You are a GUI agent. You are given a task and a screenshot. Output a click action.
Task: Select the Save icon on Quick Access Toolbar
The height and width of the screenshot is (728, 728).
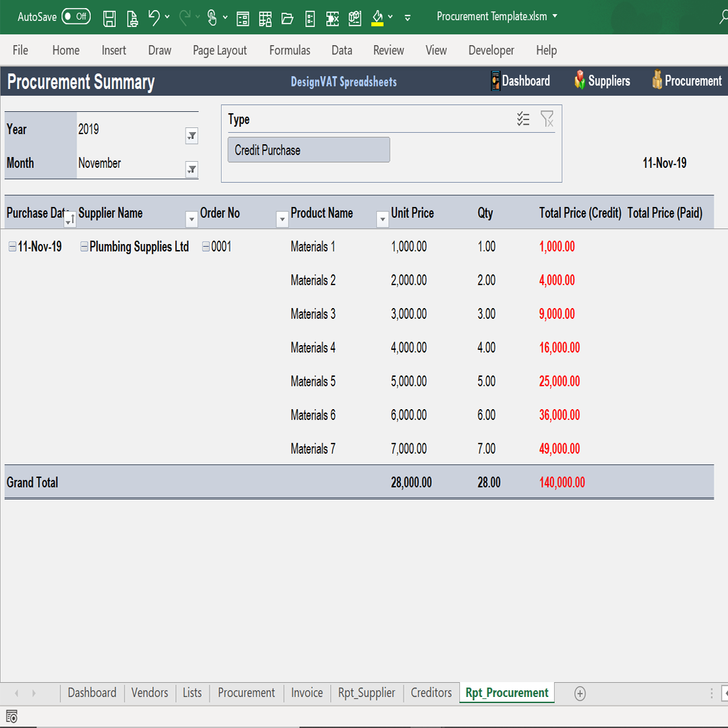pos(109,18)
